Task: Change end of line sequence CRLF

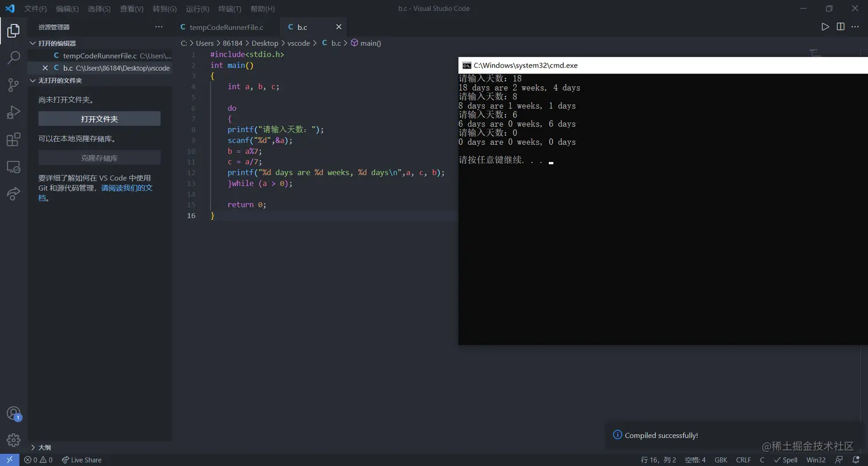Action: 743,460
